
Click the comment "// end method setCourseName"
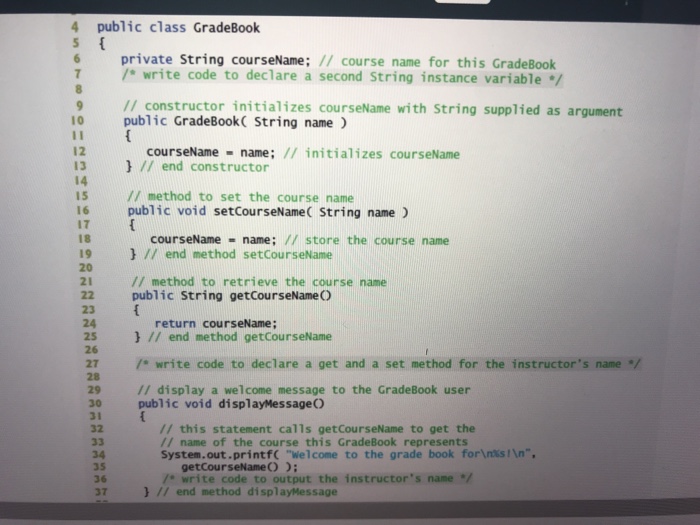(x=238, y=254)
